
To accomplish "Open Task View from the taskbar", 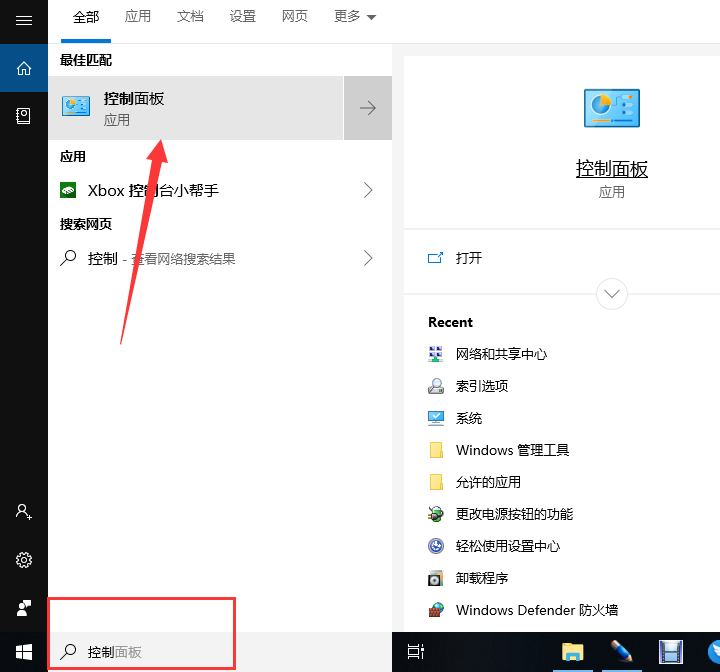I will 416,652.
